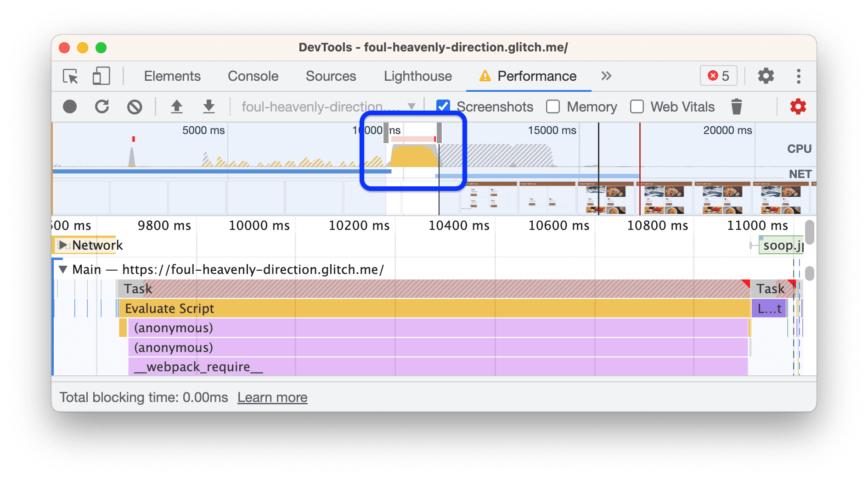
Task: Click the Learn more link
Action: (x=272, y=397)
